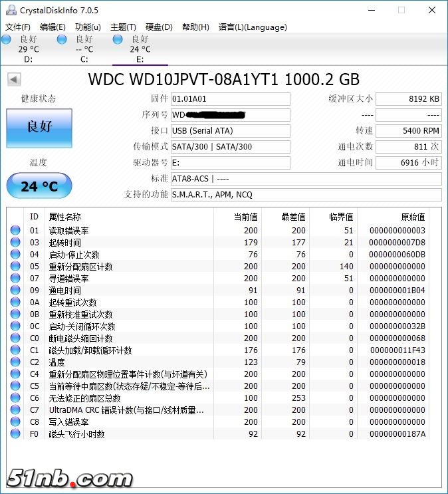Click the supported features field S.M.A.R.T., APM, NCQ
Screen dimensions: 448x494
click(306, 195)
